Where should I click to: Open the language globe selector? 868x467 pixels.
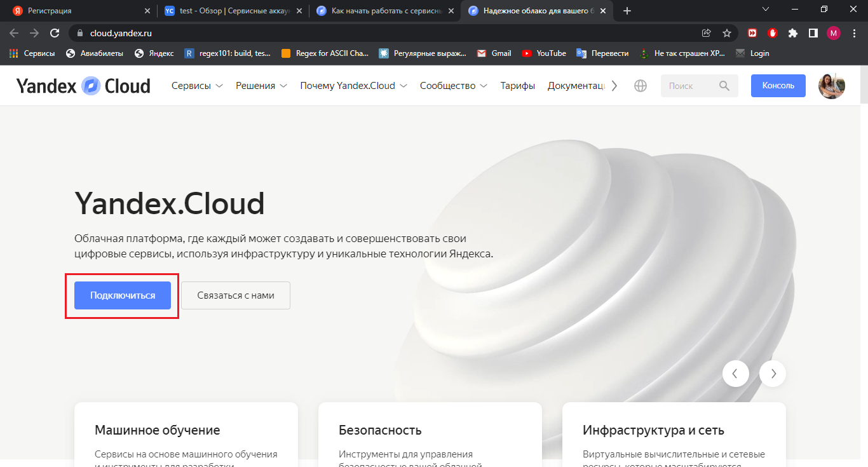coord(641,86)
